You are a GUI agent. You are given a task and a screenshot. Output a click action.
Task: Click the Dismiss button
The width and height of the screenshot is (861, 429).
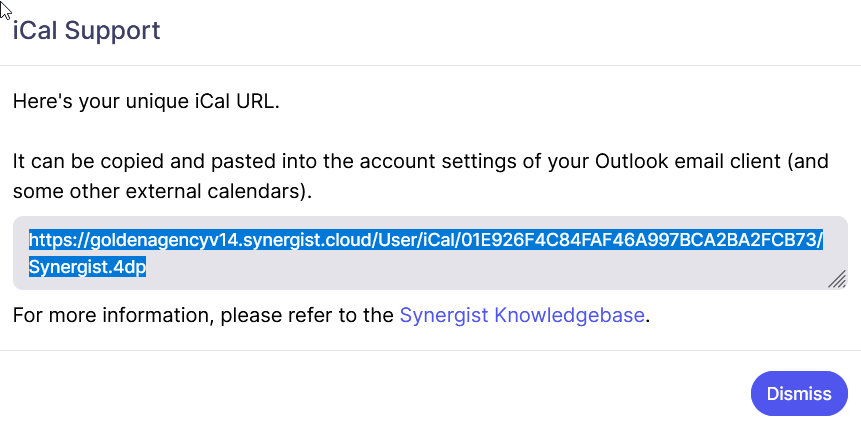(798, 393)
